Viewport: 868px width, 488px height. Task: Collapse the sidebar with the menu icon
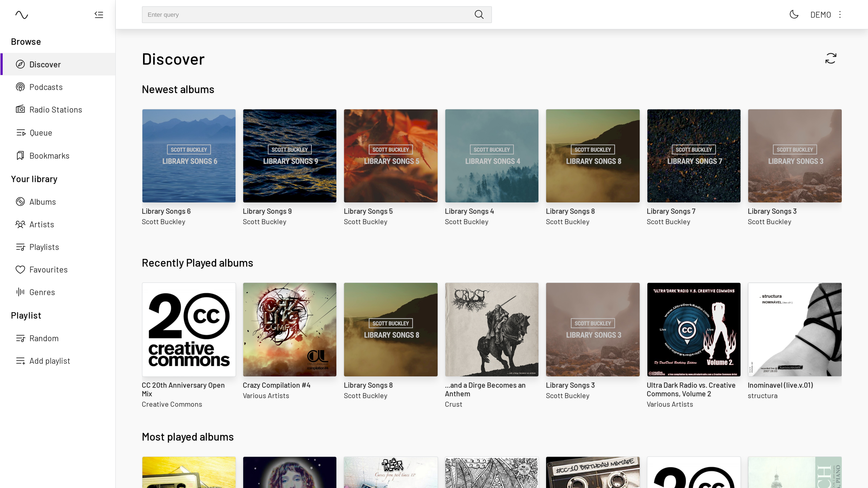click(99, 15)
